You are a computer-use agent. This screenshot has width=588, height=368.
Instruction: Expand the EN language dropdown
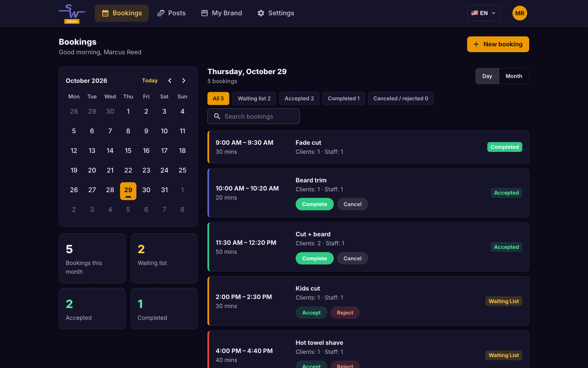point(484,13)
